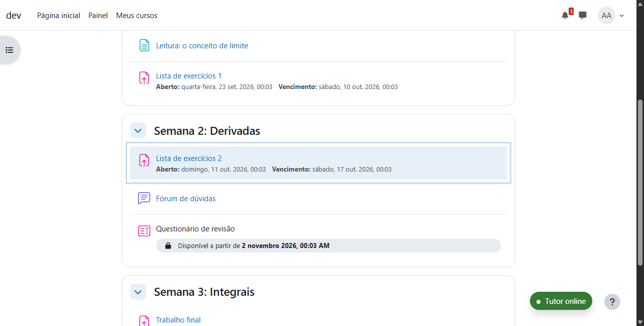Click the Leitura page document icon

click(x=144, y=45)
